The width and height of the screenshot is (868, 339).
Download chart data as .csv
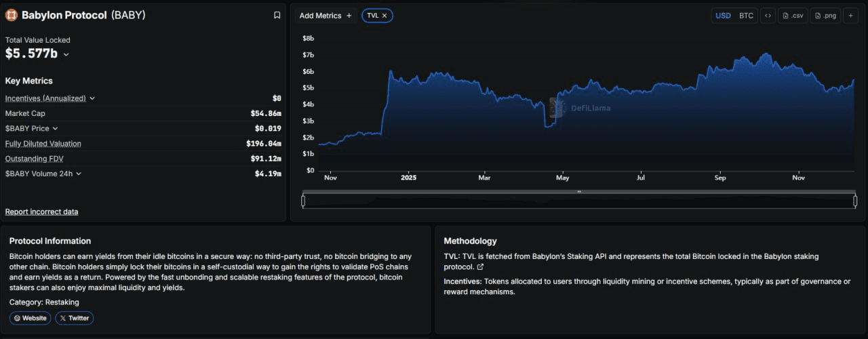point(793,16)
